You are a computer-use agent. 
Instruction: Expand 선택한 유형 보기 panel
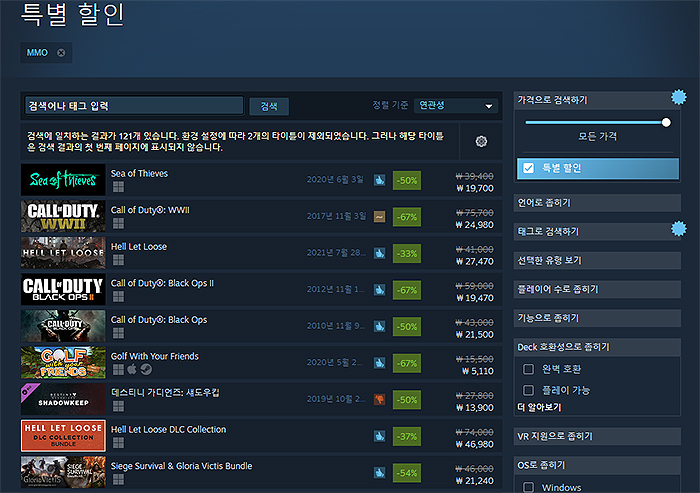[x=597, y=260]
